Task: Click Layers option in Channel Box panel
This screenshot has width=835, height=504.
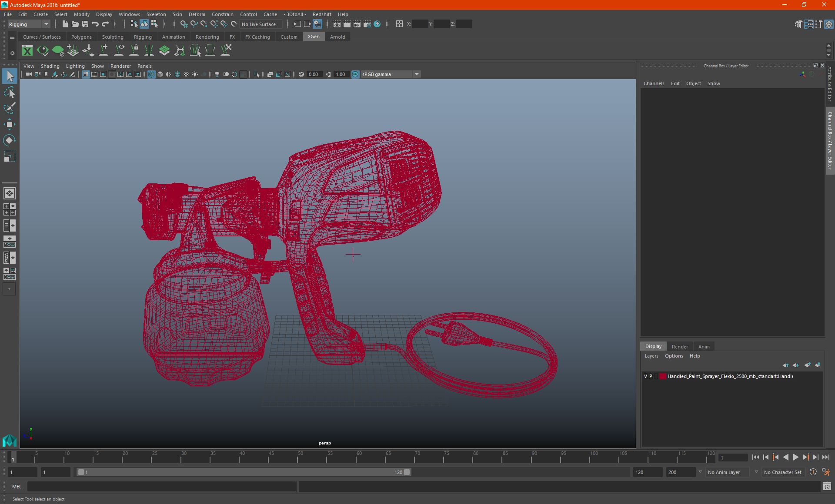Action: (x=651, y=356)
